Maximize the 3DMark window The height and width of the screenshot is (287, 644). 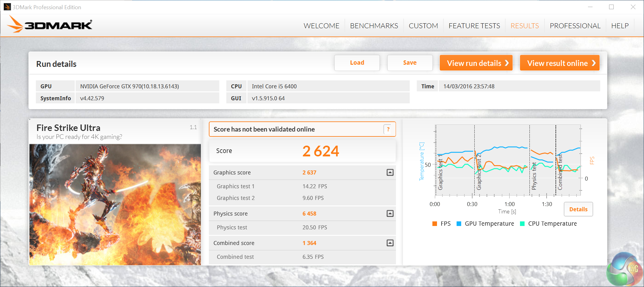click(611, 7)
